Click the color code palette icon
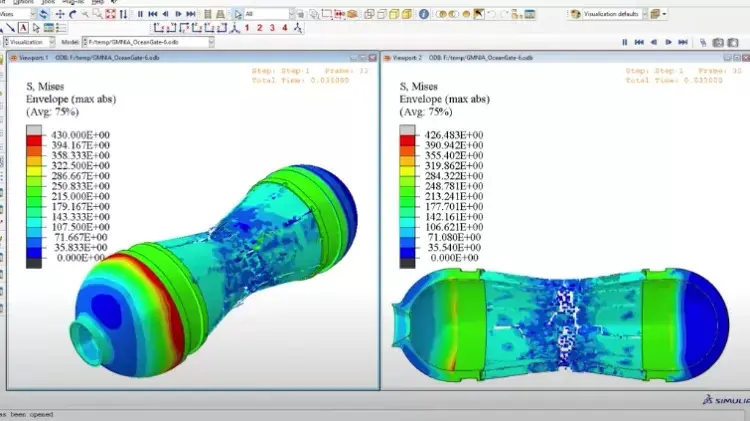 (575, 14)
